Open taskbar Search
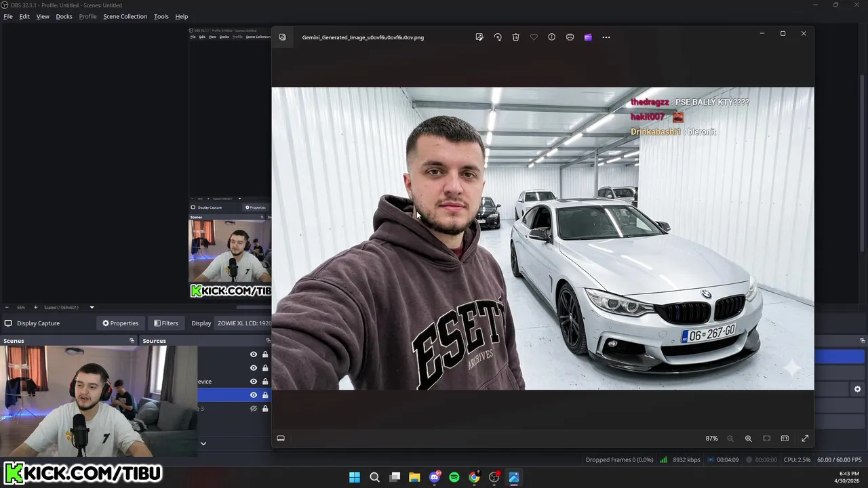868x488 pixels. 374,477
